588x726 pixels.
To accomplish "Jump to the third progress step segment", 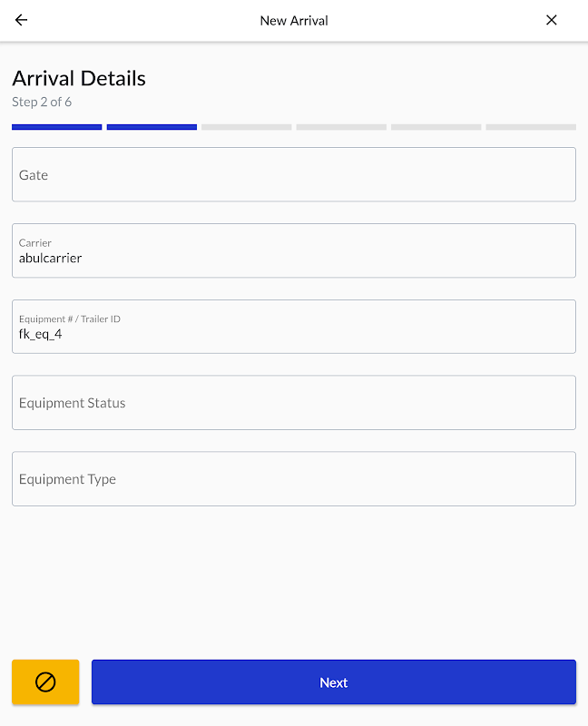I will pos(246,127).
